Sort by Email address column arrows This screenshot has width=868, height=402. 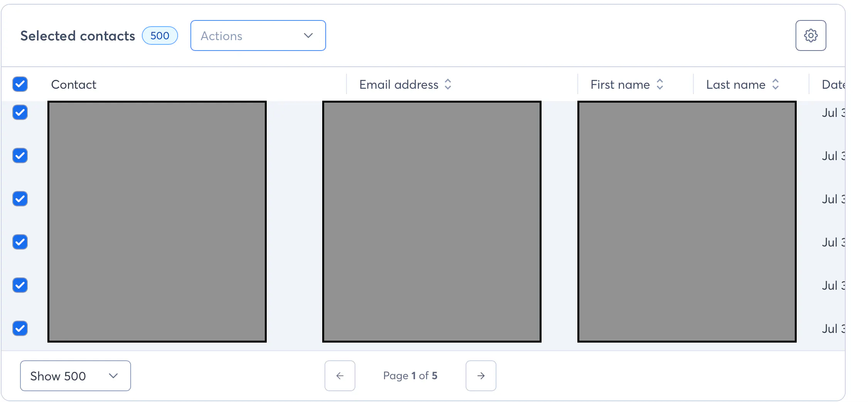[448, 84]
